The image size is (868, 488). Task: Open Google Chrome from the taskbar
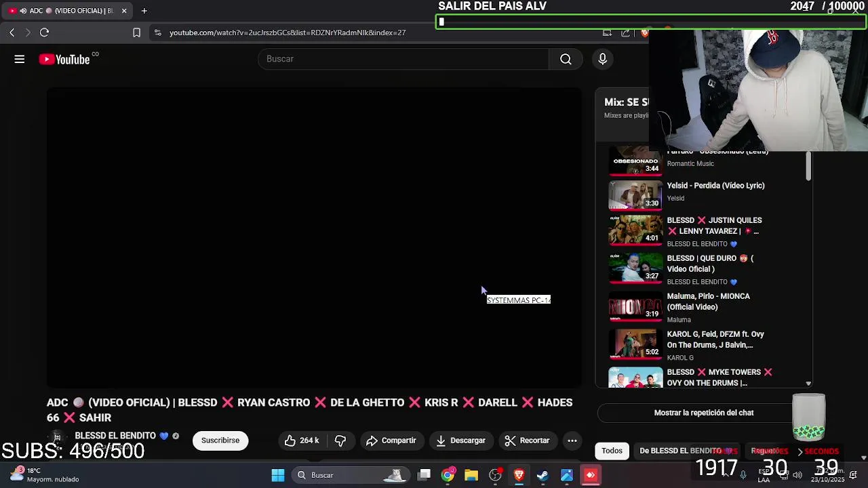click(448, 475)
